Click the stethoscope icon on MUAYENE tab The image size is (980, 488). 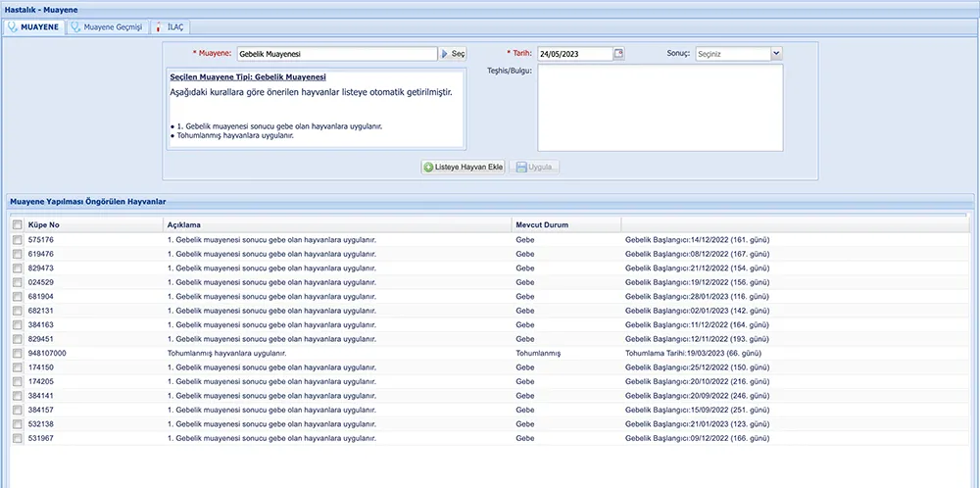[12, 27]
